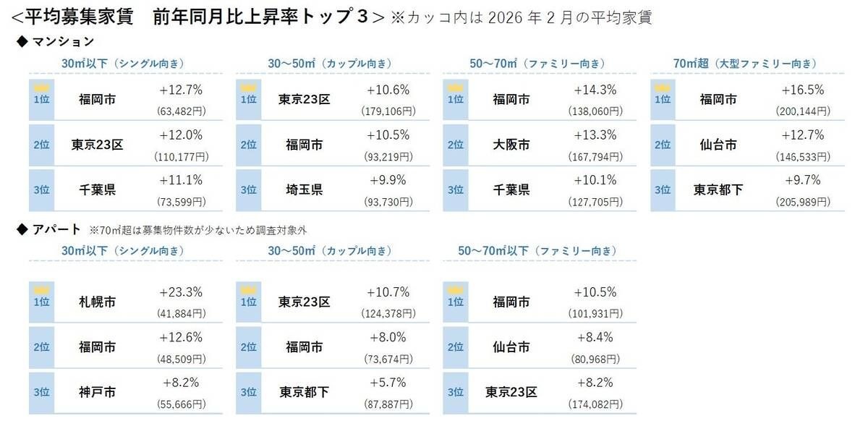Click the 3位 badge beside 神戸市
The width and height of the screenshot is (868, 426).
pyautogui.click(x=40, y=392)
